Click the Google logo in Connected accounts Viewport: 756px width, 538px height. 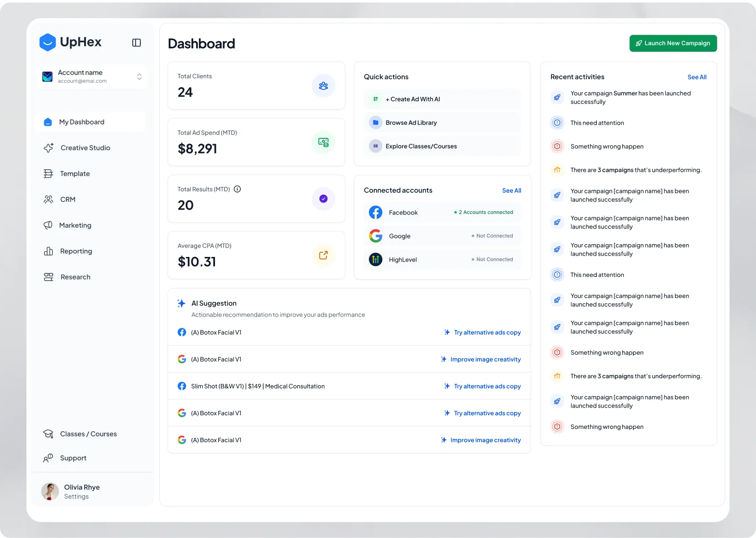[376, 236]
